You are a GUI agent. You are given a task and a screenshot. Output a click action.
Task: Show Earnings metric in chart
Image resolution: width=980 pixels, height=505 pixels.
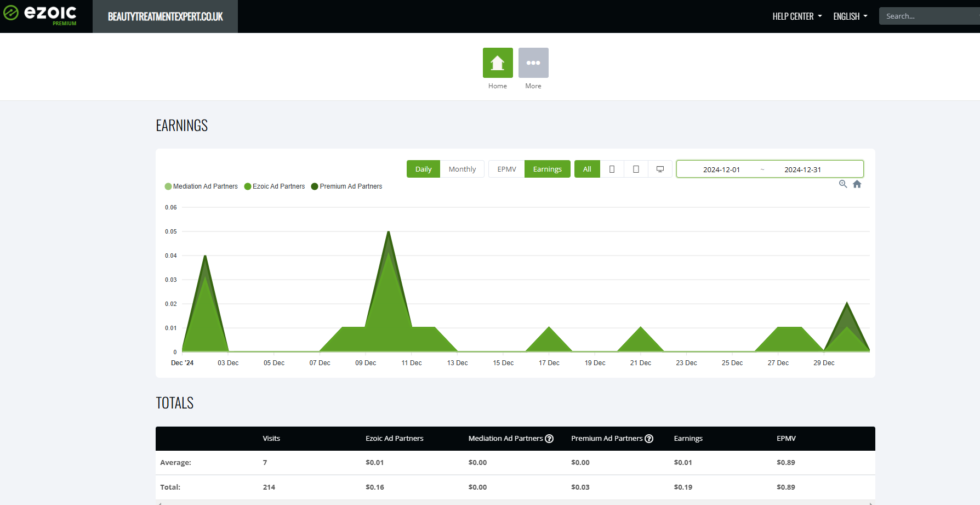tap(547, 169)
